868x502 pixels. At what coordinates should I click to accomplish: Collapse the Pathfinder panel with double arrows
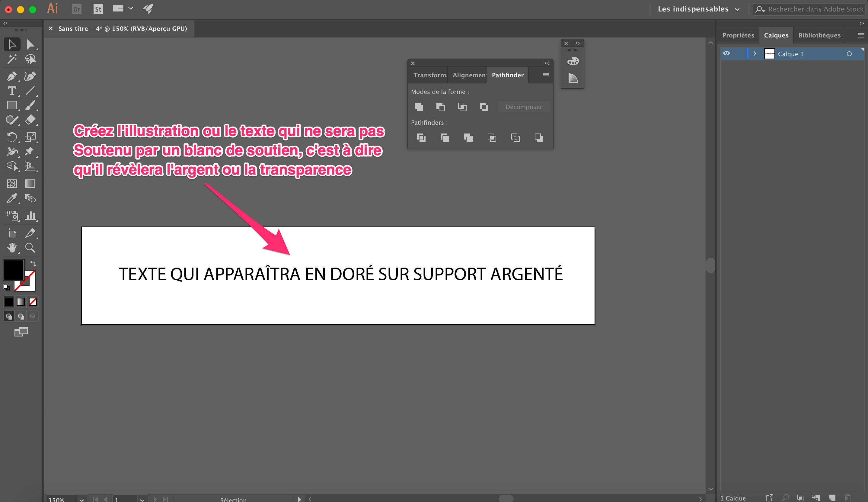547,63
